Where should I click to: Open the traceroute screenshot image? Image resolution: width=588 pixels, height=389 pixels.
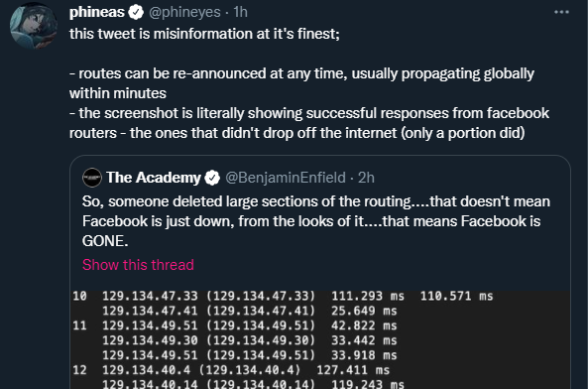click(320, 339)
